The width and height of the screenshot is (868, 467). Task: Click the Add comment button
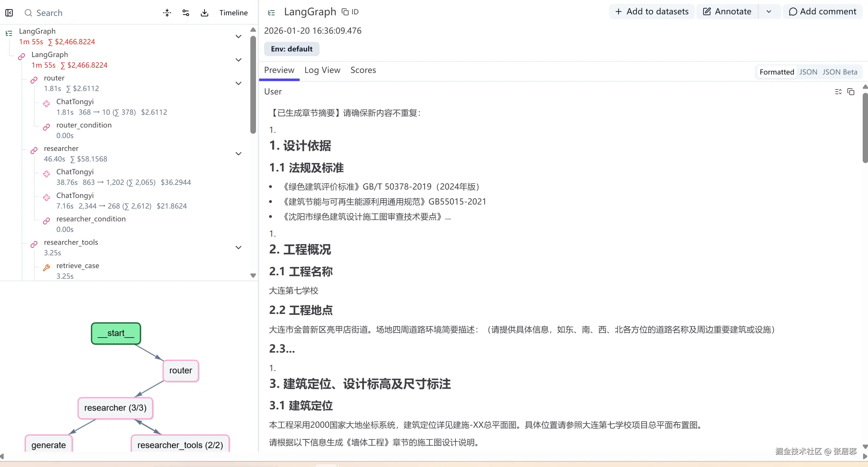[822, 12]
